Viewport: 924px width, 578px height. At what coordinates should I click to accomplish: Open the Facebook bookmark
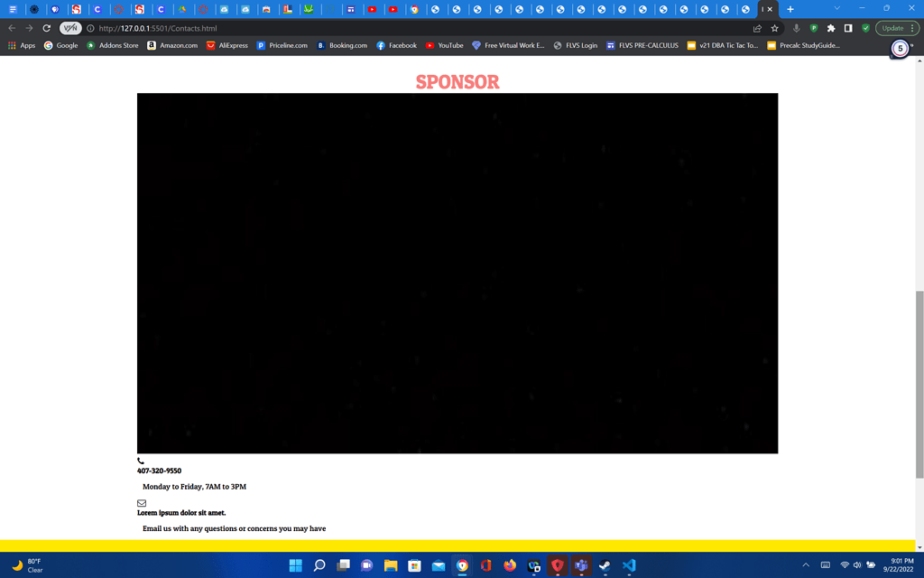click(x=396, y=45)
